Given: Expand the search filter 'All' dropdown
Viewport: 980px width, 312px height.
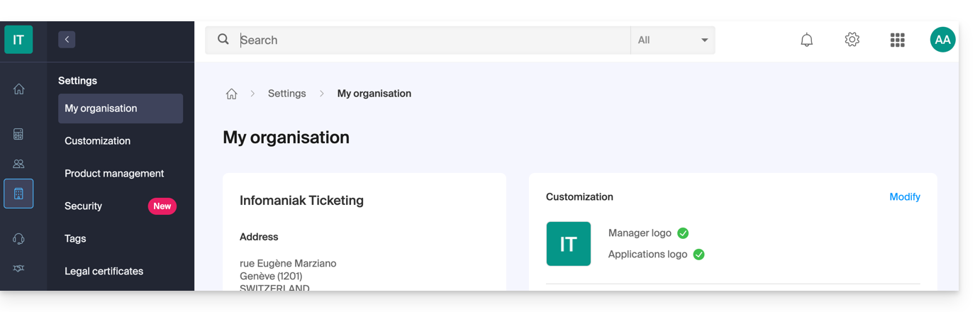Looking at the screenshot, I should 672,40.
